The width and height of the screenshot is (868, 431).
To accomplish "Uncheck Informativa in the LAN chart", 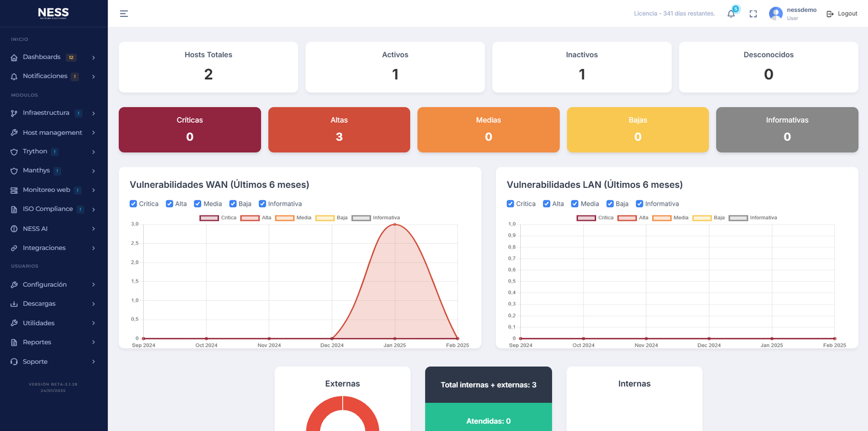I will [640, 204].
